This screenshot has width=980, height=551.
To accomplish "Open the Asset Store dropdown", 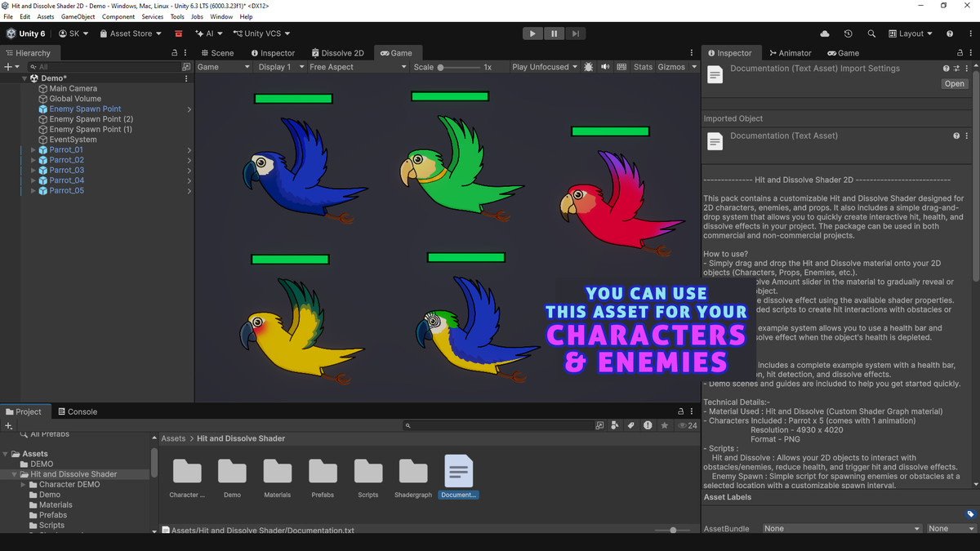I will tap(131, 33).
